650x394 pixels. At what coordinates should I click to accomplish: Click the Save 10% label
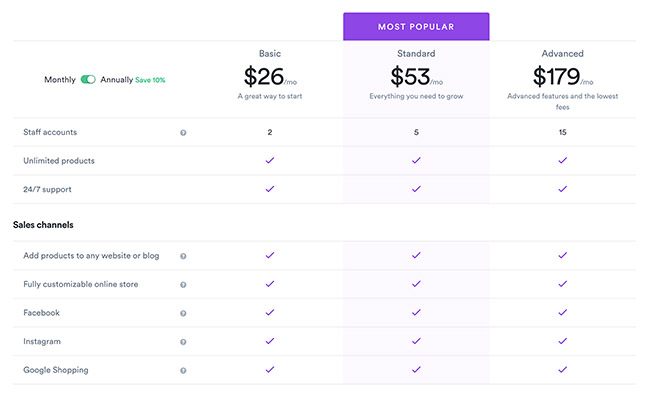click(x=150, y=80)
